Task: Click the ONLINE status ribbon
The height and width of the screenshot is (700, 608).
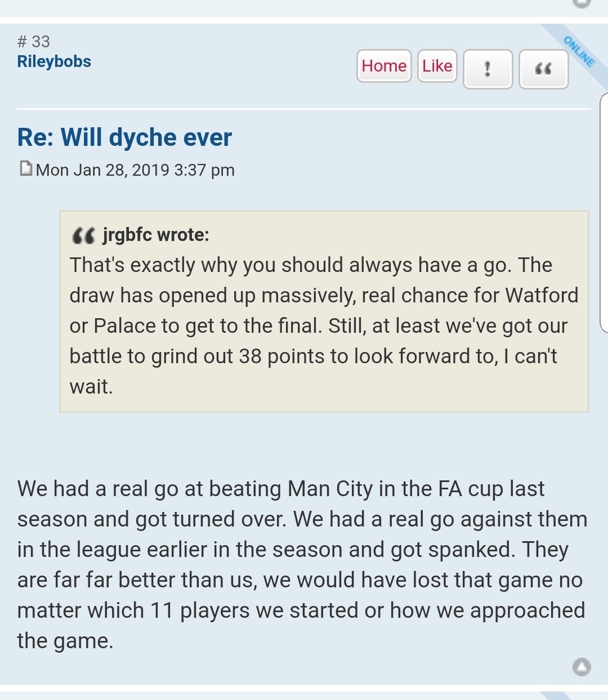Action: pos(579,51)
